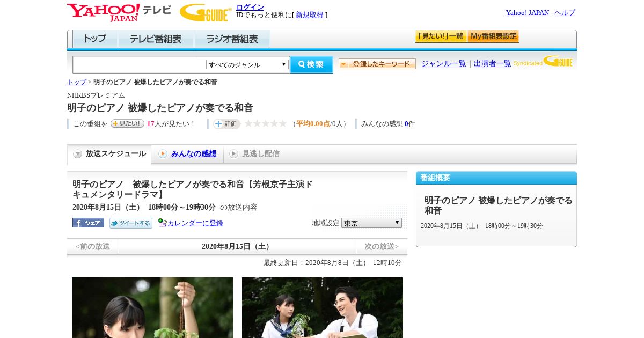This screenshot has width=644, height=338.
Task: Open the 出演者一覧 link
Action: 493,63
